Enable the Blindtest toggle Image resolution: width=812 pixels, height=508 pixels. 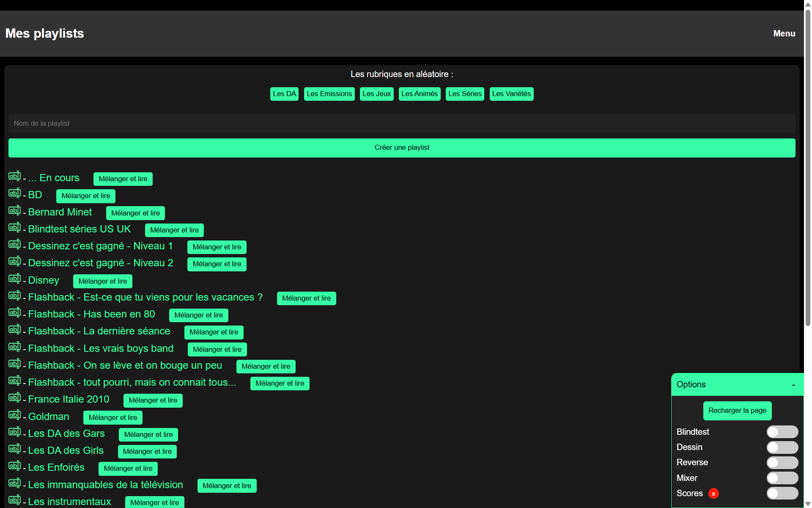click(x=782, y=432)
